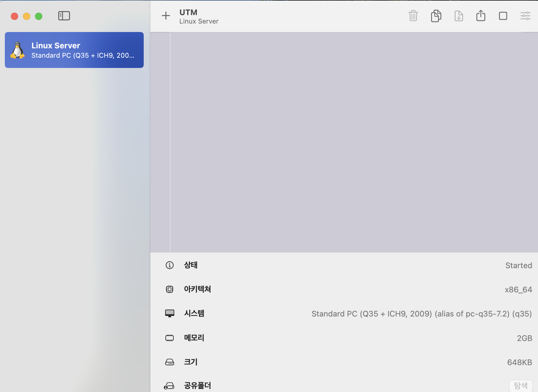Screen dimensions: 538x392
Task: Click the shared drive icon beside 공유폴더
Action: [x=169, y=386]
